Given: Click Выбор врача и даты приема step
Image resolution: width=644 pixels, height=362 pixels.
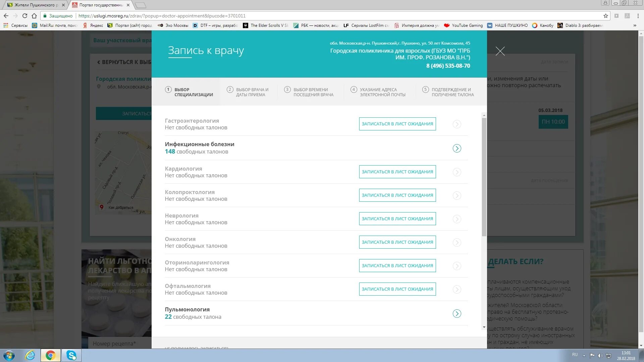Looking at the screenshot, I should click(x=252, y=92).
